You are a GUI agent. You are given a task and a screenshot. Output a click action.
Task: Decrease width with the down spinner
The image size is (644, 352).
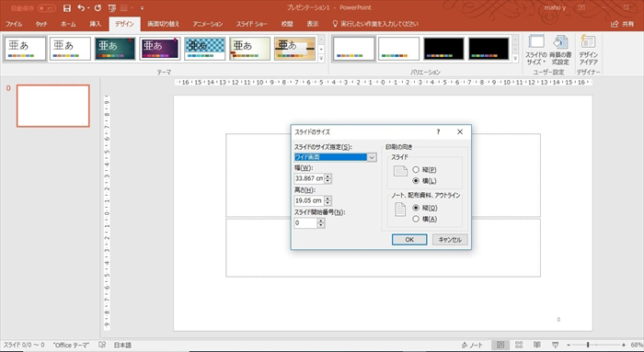(328, 181)
